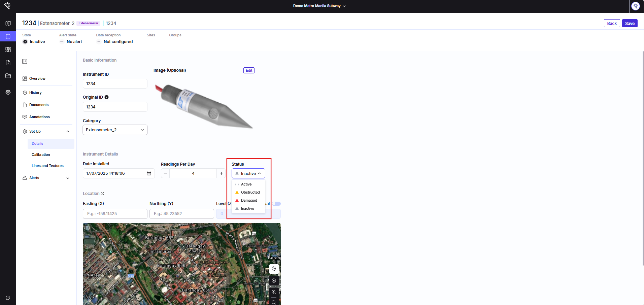Open the dashboard grid icon in sidebar
The height and width of the screenshot is (305, 644).
point(8,49)
